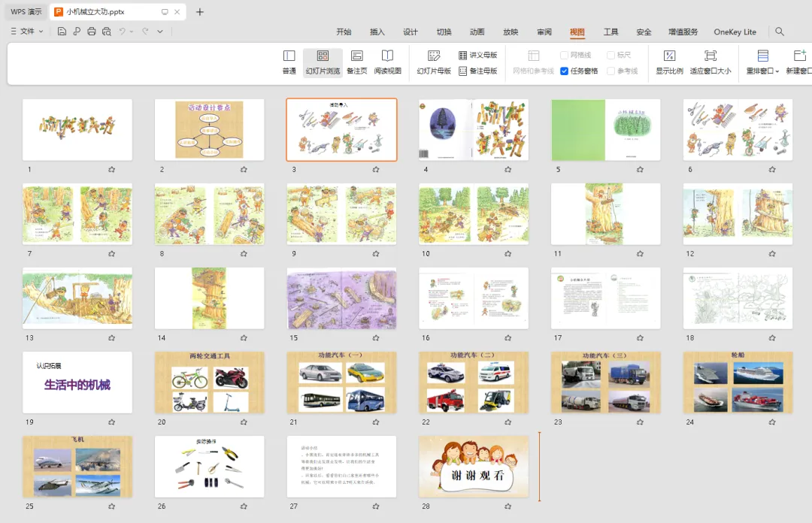This screenshot has width=812, height=523.
Task: Select slide 1 title thumbnail
Action: coord(77,130)
